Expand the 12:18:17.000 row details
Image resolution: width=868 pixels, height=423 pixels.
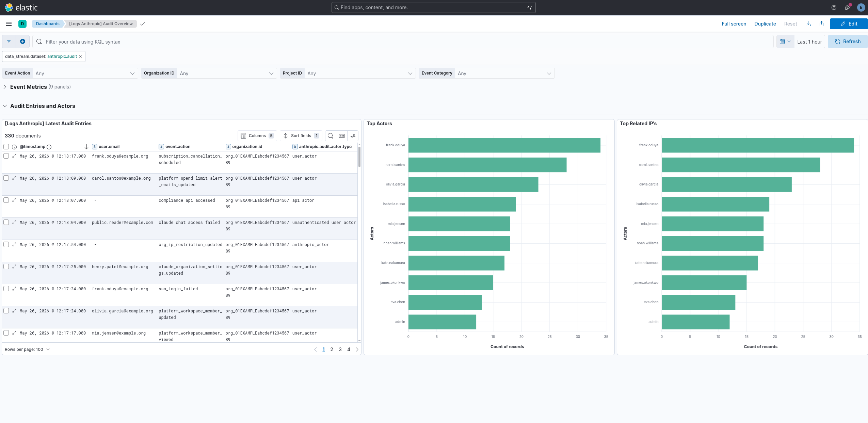[x=14, y=156]
